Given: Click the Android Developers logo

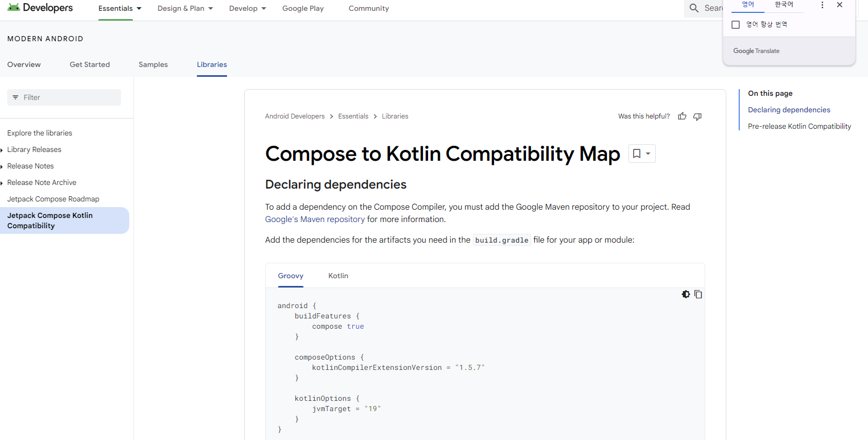Looking at the screenshot, I should tap(40, 8).
